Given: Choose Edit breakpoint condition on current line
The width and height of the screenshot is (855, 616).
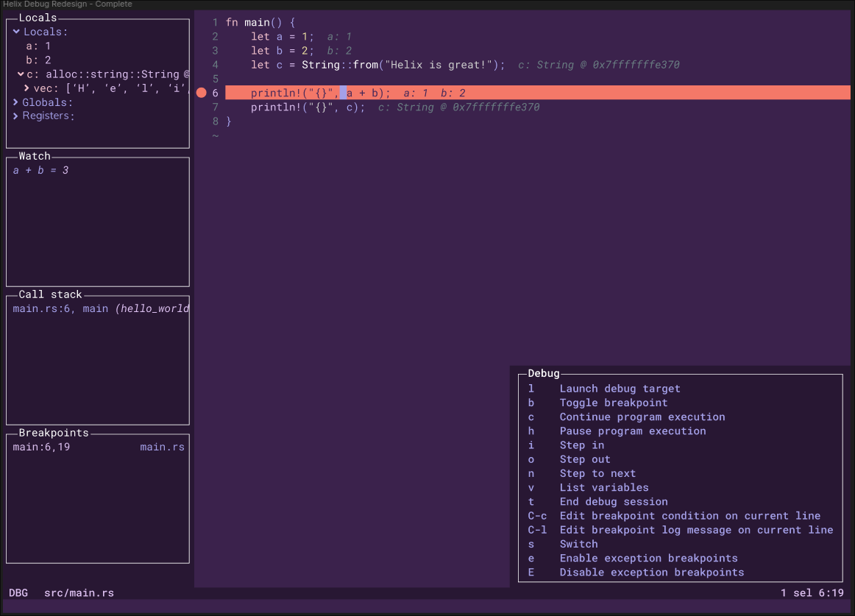Looking at the screenshot, I should click(689, 516).
